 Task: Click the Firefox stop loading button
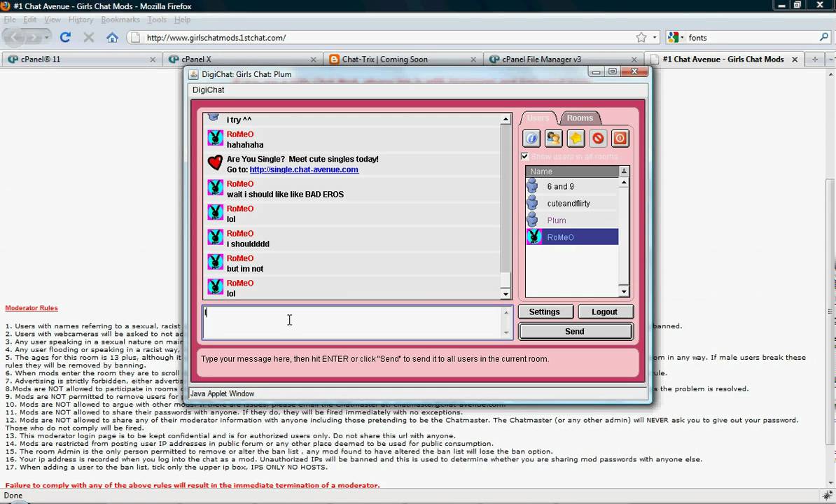(x=88, y=37)
